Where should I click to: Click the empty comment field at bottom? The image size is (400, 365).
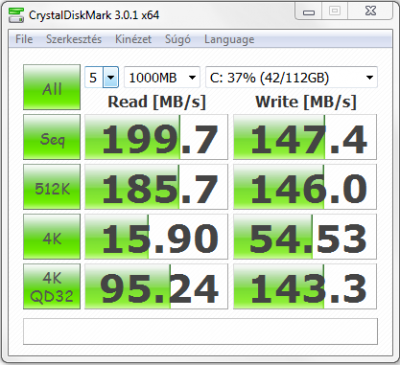click(x=200, y=332)
